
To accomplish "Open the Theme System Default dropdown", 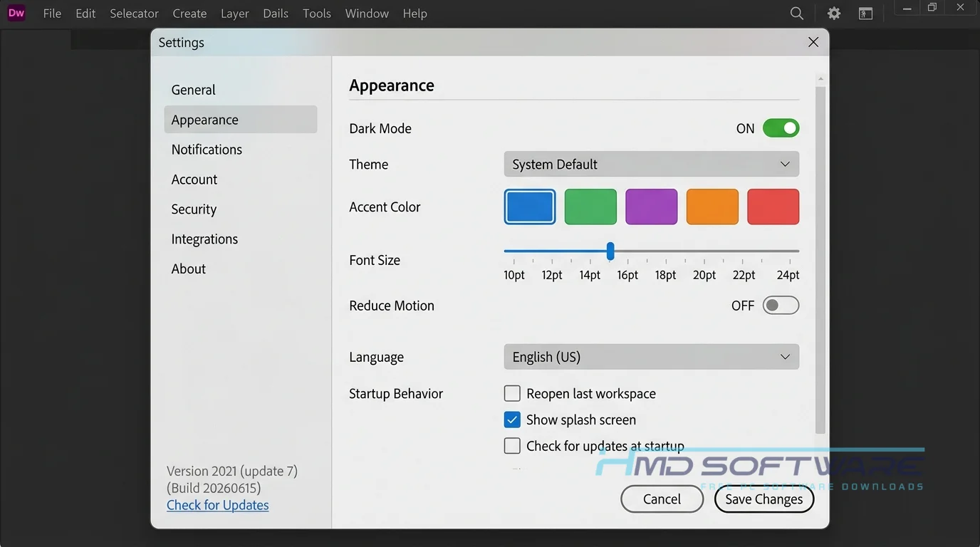I will pyautogui.click(x=651, y=164).
